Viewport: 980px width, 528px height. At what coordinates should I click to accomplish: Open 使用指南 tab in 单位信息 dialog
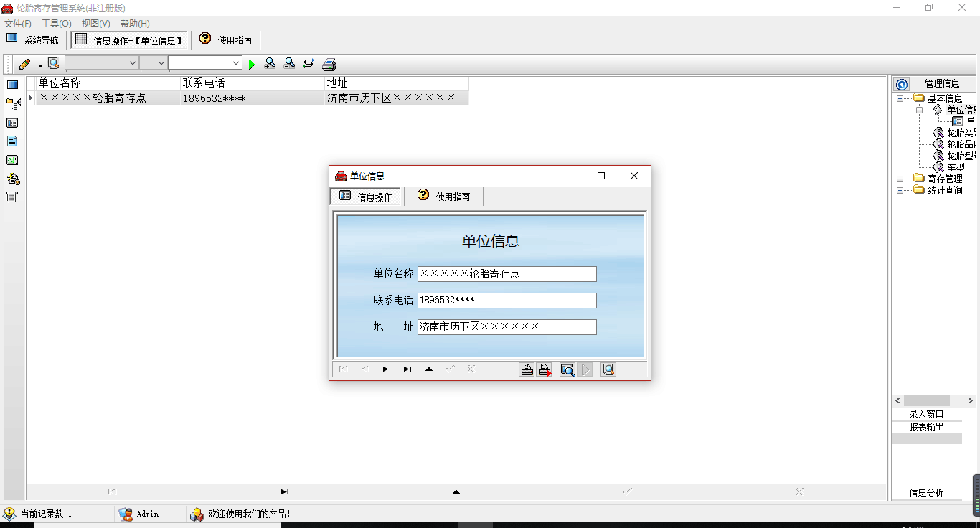pos(444,197)
